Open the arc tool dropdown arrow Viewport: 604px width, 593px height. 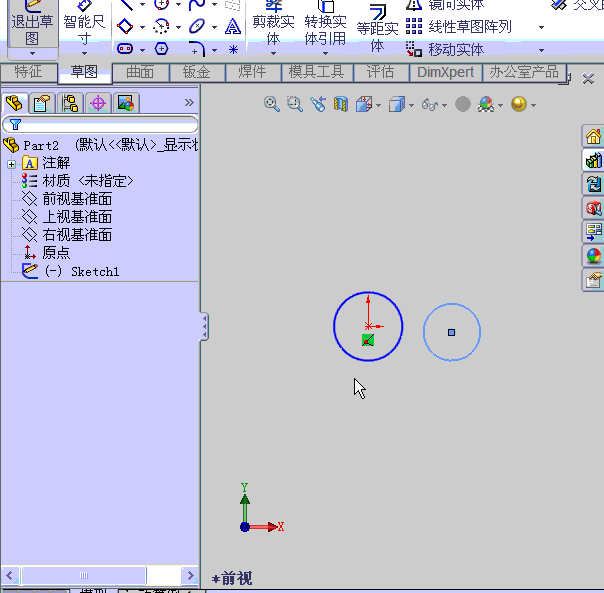click(178, 27)
